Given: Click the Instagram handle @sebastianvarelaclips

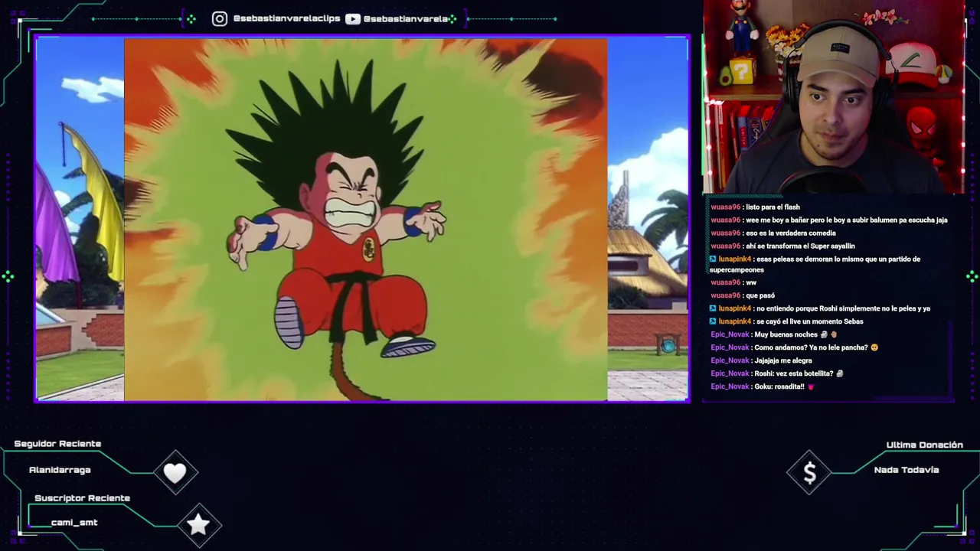Looking at the screenshot, I should click(286, 18).
